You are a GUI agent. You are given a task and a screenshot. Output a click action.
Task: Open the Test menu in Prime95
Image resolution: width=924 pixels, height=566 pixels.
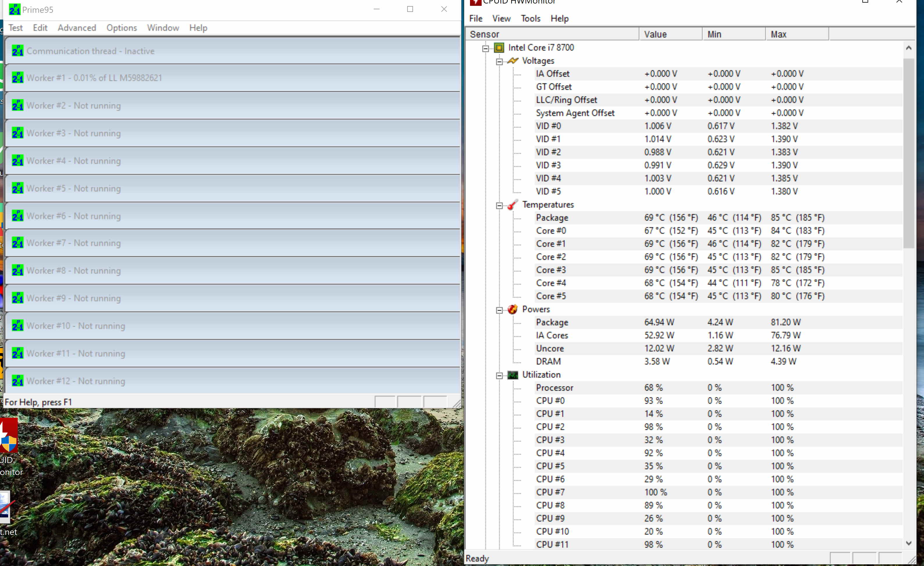pyautogui.click(x=16, y=28)
